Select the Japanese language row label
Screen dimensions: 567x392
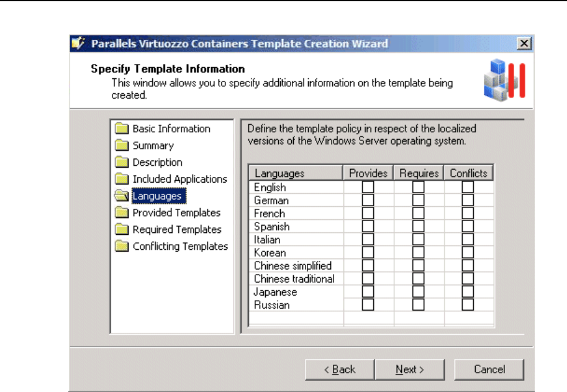[x=275, y=292]
